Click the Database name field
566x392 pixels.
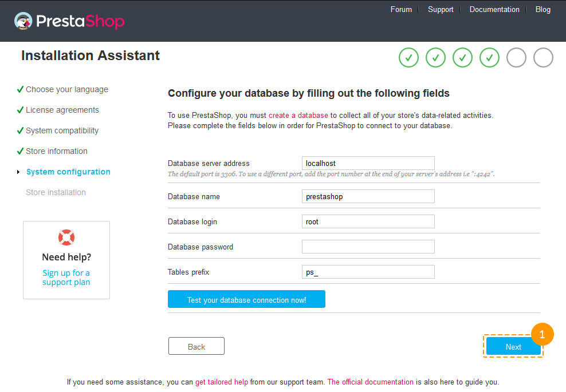pos(368,196)
